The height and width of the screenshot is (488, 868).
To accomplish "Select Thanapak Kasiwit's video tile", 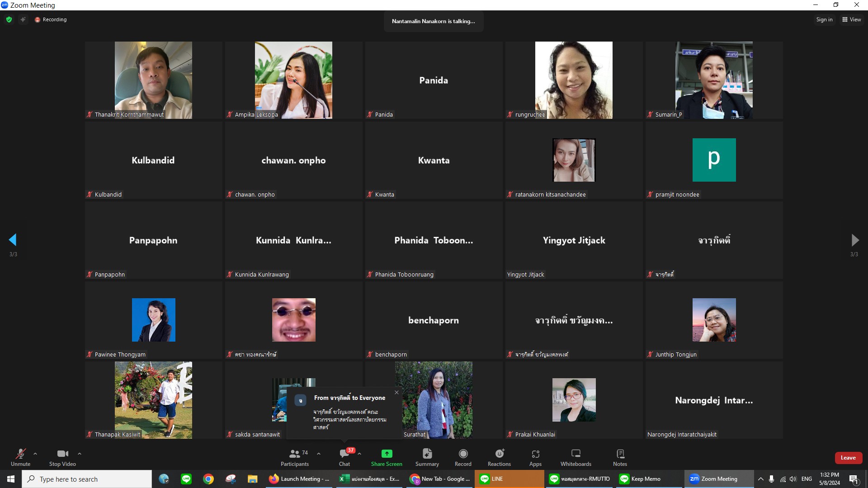I will pos(153,400).
